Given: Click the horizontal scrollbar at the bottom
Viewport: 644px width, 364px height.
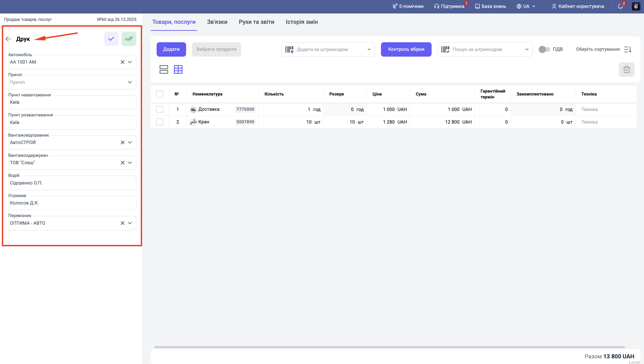Looking at the screenshot, I should [x=389, y=347].
